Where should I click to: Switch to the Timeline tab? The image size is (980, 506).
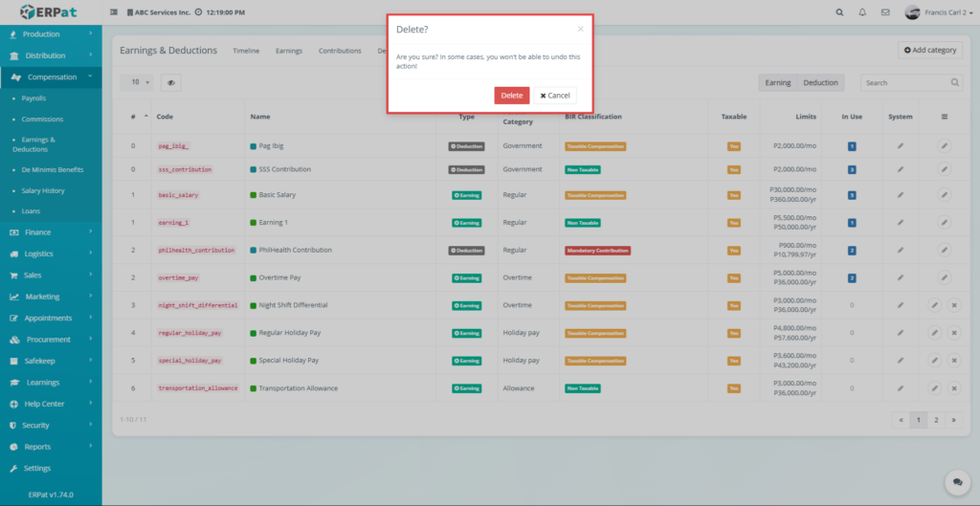246,51
